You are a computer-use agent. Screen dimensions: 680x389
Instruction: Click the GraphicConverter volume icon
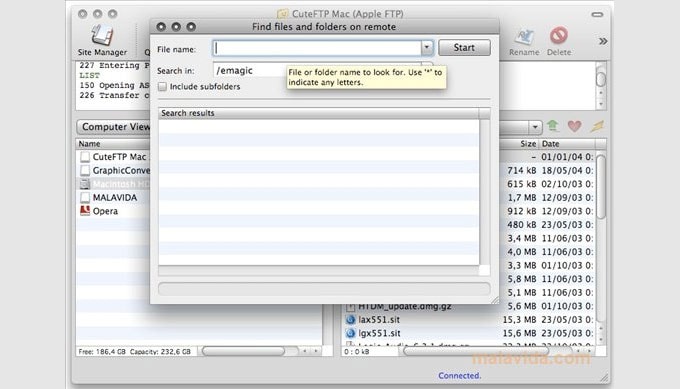[x=85, y=170]
